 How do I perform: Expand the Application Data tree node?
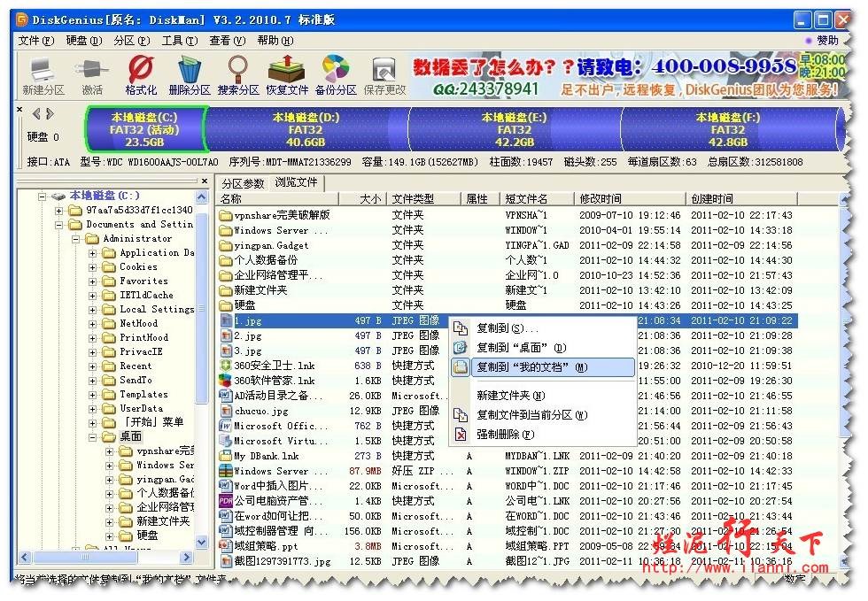pos(92,253)
